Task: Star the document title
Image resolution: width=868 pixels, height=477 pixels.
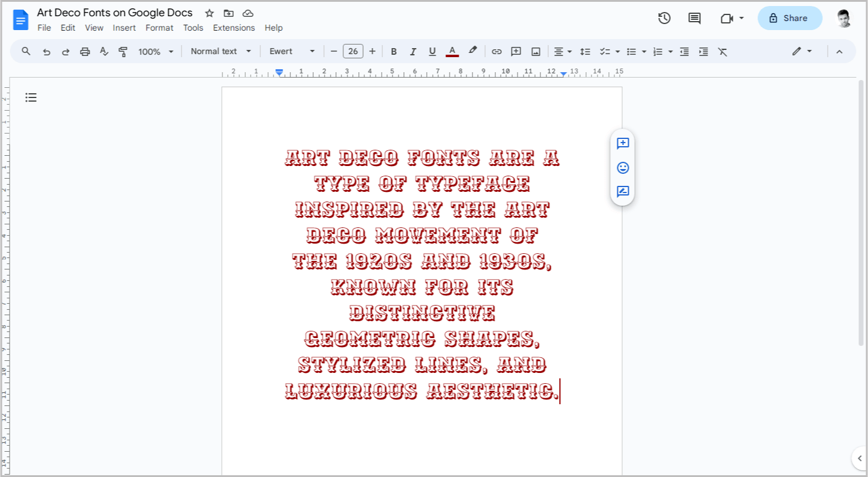Action: (209, 13)
